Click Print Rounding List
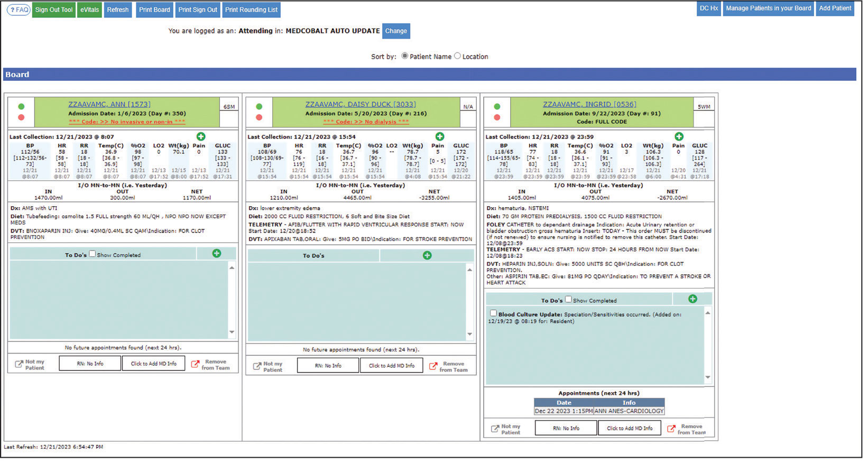 pyautogui.click(x=251, y=10)
